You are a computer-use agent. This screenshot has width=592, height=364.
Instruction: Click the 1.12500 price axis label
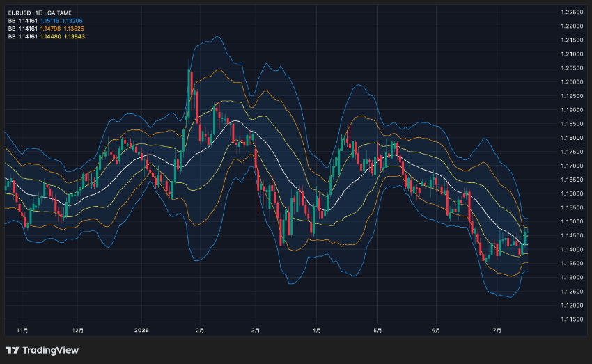tap(572, 291)
